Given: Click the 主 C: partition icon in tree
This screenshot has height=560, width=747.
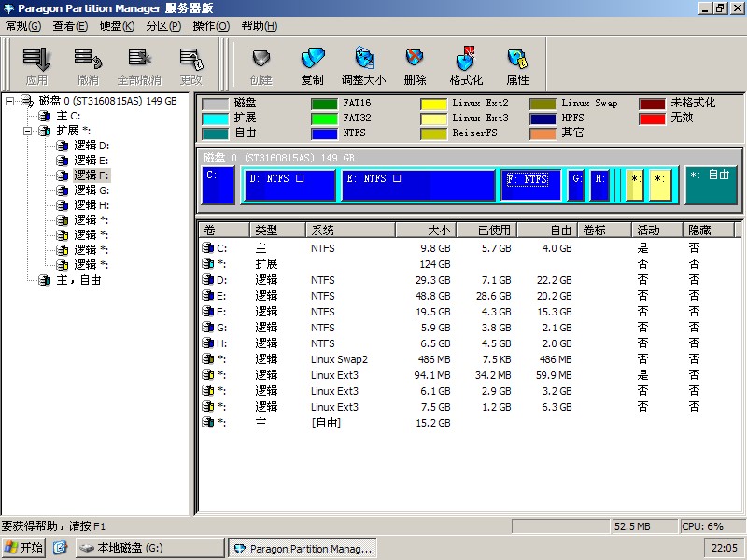Looking at the screenshot, I should tap(45, 116).
